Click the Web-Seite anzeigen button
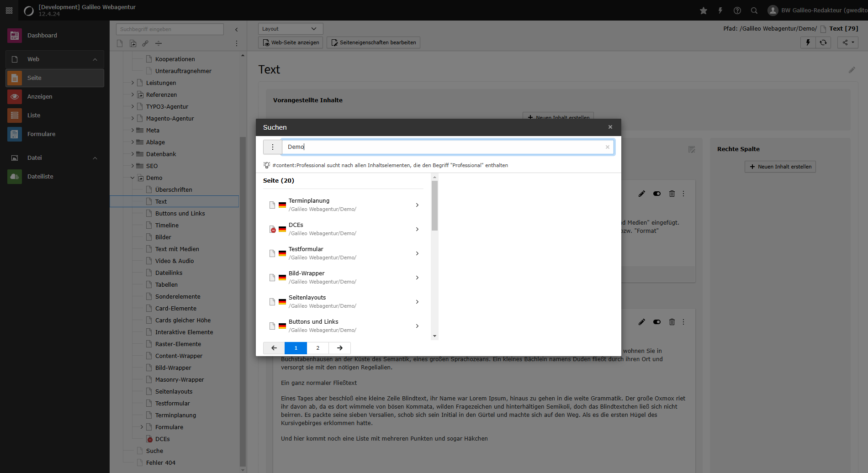Screen dimensions: 868x473 coord(291,42)
